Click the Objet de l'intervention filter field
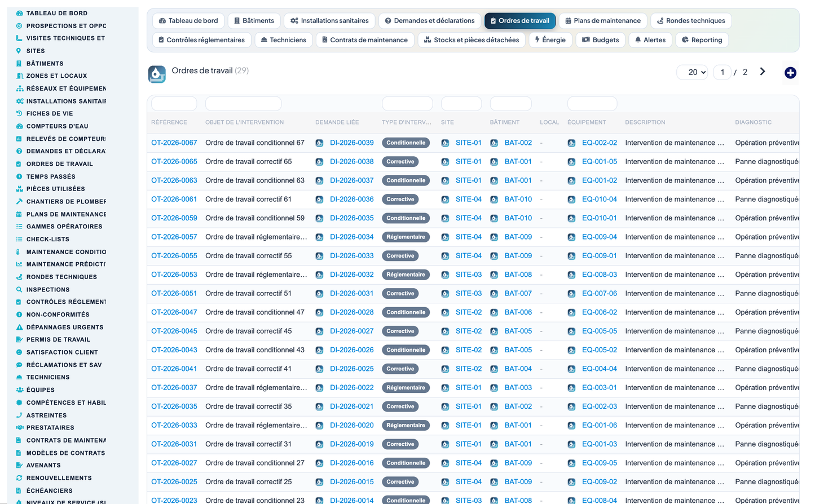This screenshot has width=815, height=504. (243, 104)
